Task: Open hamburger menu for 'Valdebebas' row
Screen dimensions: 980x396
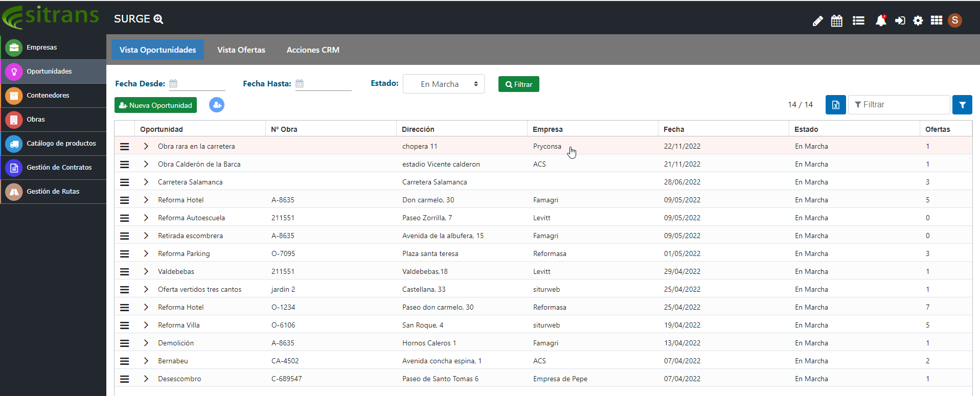Action: (124, 271)
